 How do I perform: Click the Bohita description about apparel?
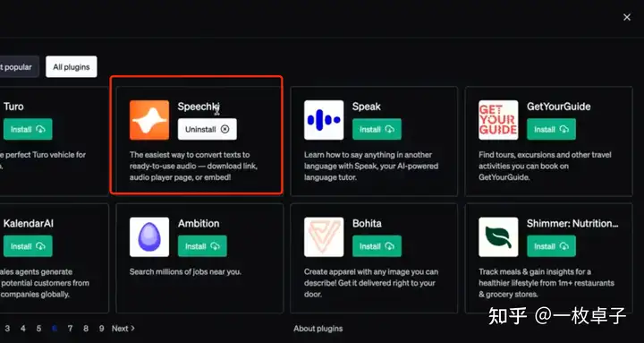click(x=371, y=283)
